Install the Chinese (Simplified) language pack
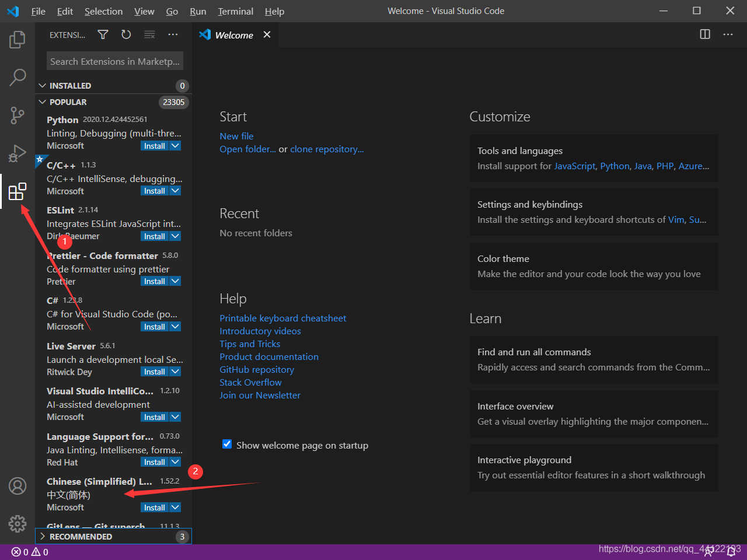The height and width of the screenshot is (560, 747). [x=155, y=508]
